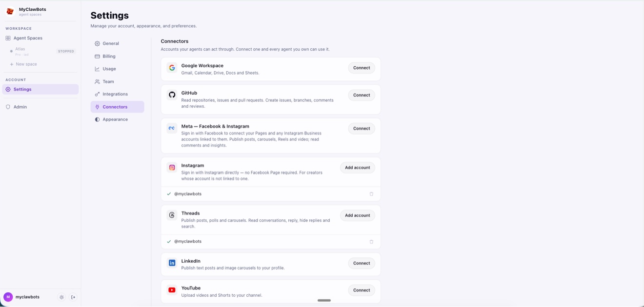
Task: Click the Threads logo icon
Action: [172, 215]
